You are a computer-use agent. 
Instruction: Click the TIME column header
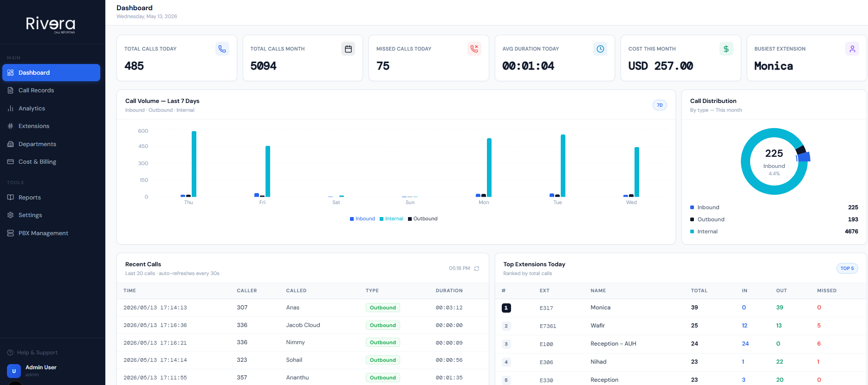130,291
